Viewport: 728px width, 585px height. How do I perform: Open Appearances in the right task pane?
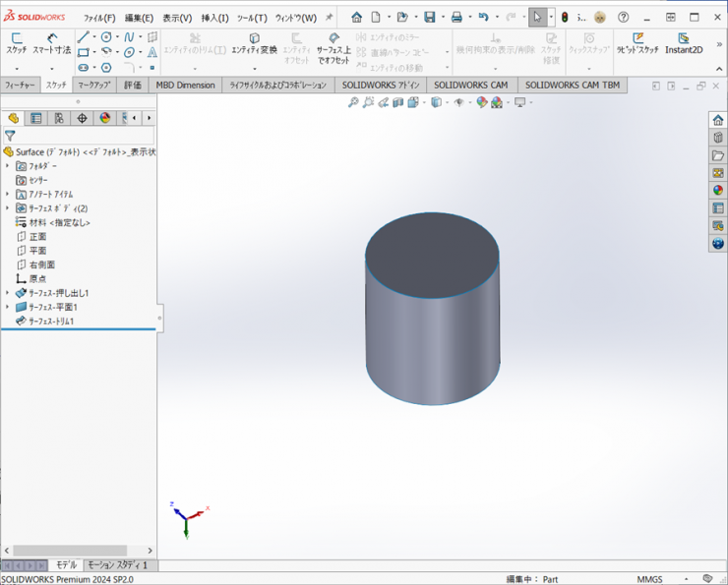(x=718, y=191)
